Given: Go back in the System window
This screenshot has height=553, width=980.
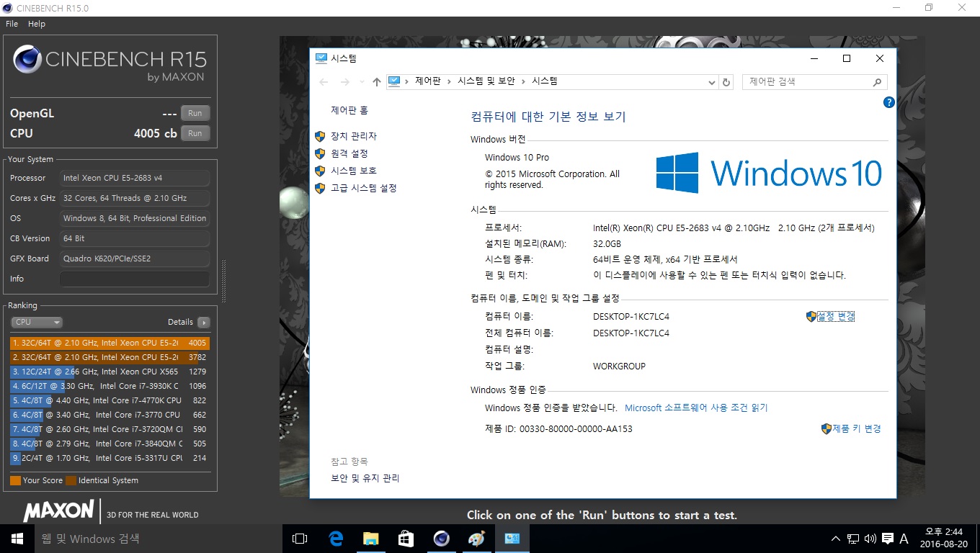Looking at the screenshot, I should pos(324,82).
